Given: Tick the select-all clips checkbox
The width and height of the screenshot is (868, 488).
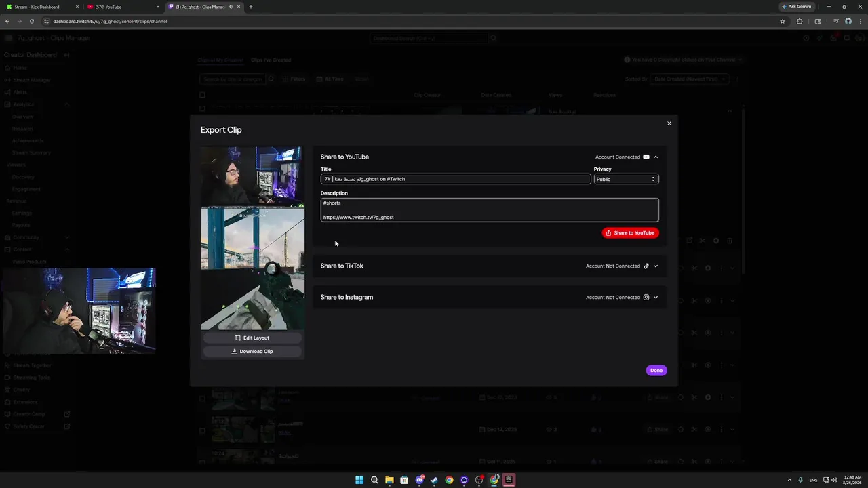Looking at the screenshot, I should coord(202,95).
